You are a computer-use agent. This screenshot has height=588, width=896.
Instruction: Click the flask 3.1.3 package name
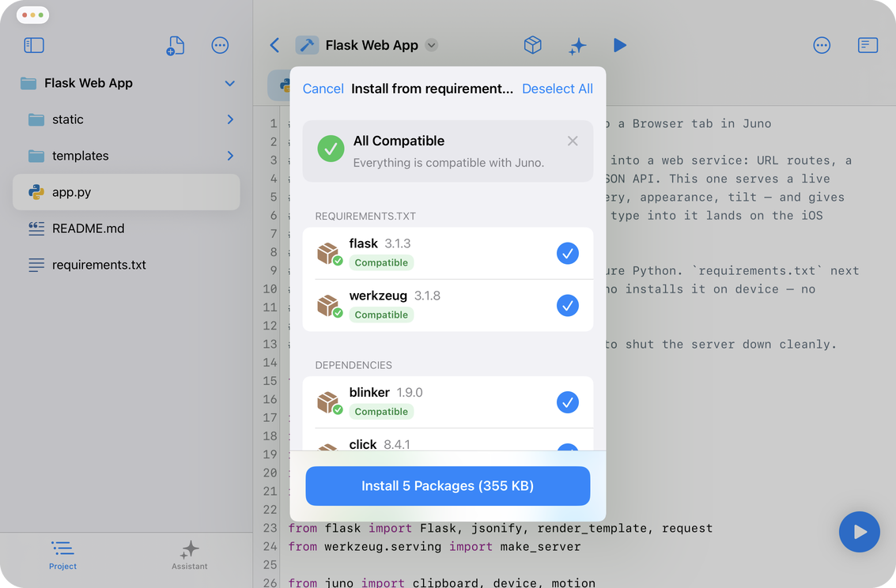click(x=380, y=243)
